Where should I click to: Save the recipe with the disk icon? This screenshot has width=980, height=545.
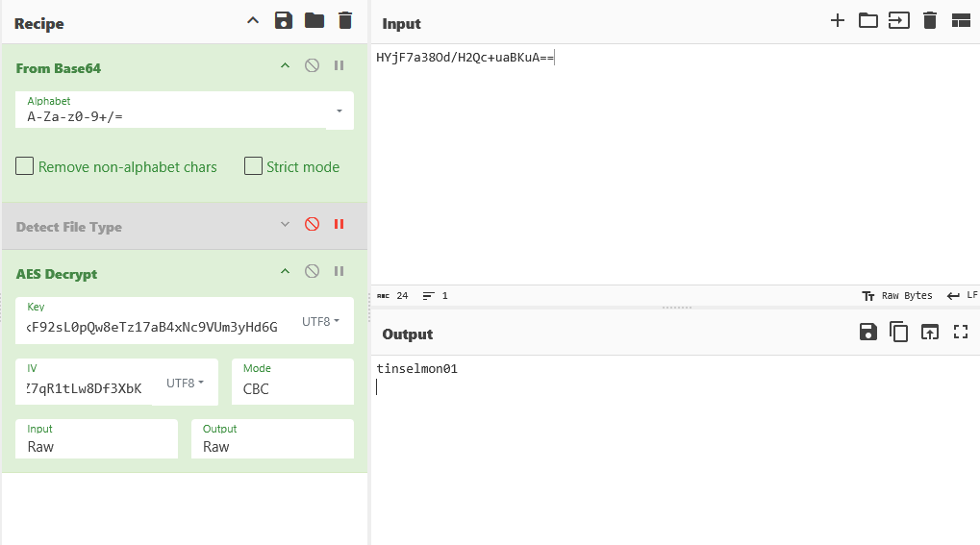[x=283, y=21]
